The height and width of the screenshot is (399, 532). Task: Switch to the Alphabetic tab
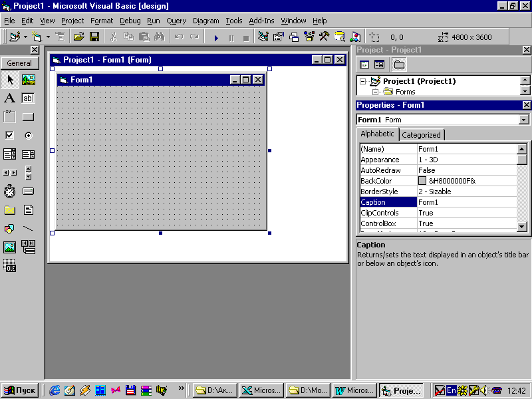pyautogui.click(x=377, y=134)
